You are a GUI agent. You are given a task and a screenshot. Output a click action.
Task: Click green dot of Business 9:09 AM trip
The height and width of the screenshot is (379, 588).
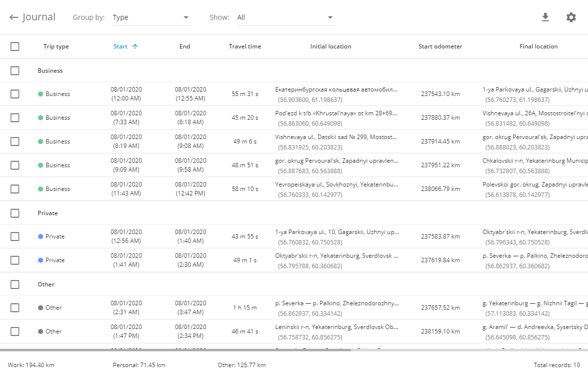tap(41, 165)
